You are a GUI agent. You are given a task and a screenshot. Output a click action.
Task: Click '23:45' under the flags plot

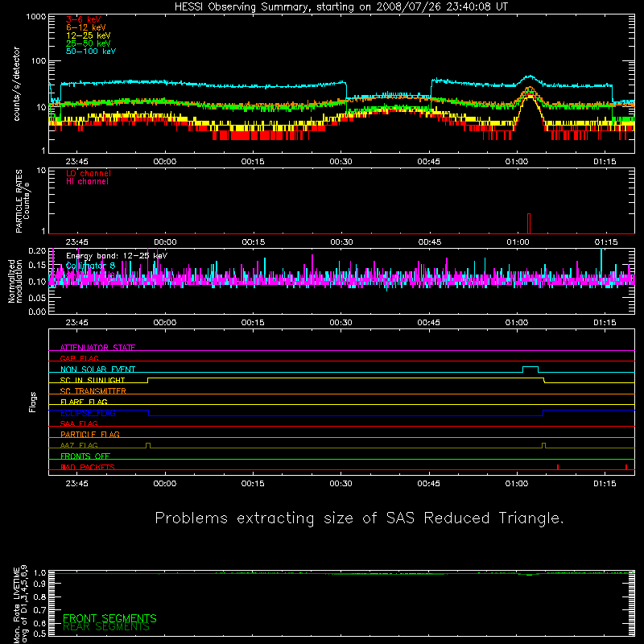click(x=76, y=484)
